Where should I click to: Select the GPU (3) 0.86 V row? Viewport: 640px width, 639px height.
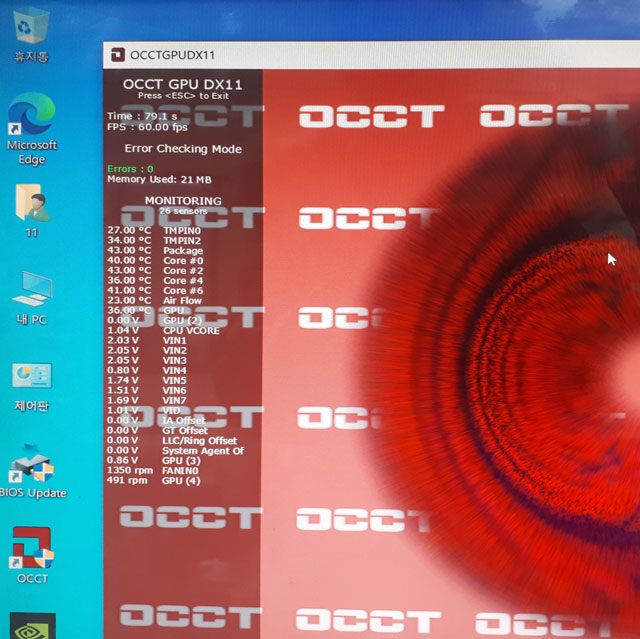pyautogui.click(x=154, y=461)
